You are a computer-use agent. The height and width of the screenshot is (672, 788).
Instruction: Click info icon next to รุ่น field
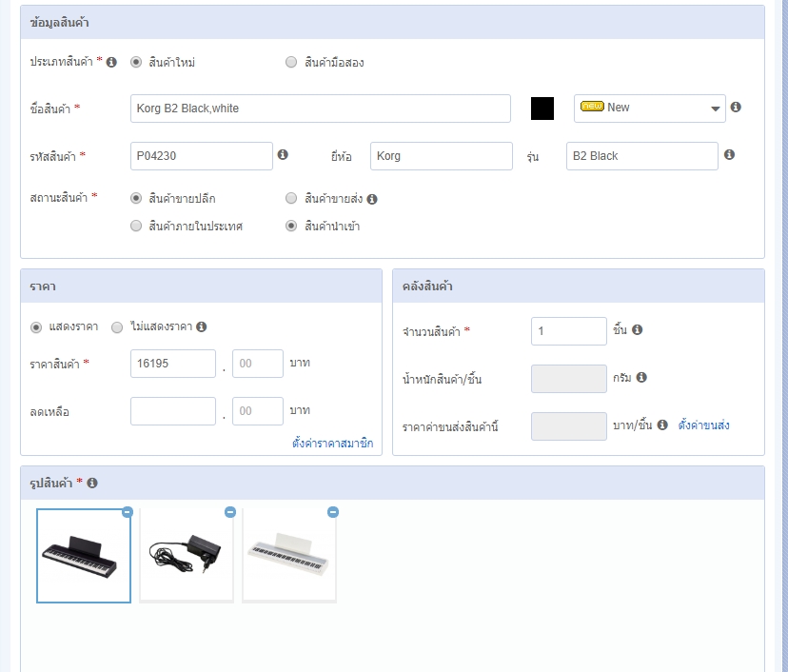tap(729, 154)
